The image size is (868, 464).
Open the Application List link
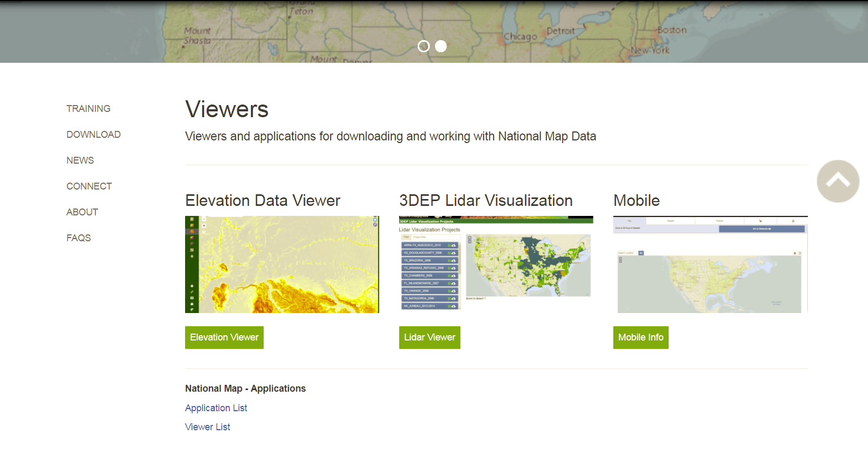[x=216, y=408]
